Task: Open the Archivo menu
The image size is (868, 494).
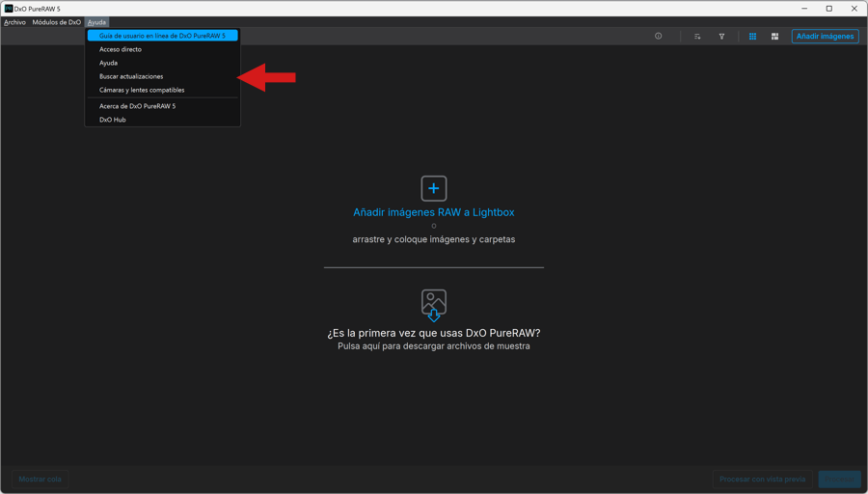Action: tap(14, 22)
